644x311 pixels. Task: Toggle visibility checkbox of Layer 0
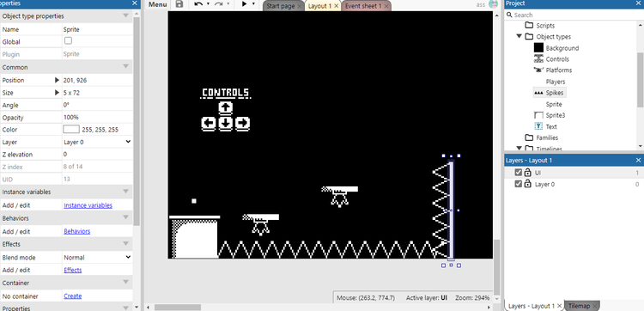(519, 184)
